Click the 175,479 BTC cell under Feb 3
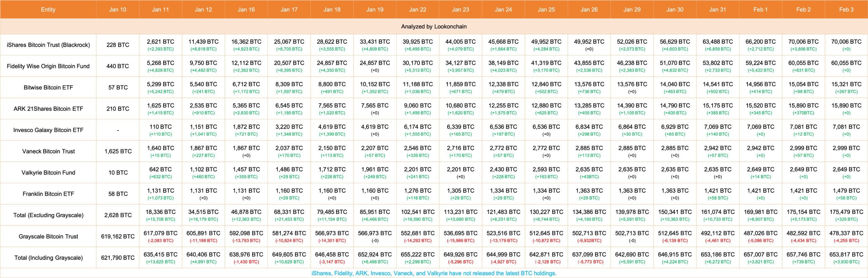Screen dimensions: 868x278 [846, 212]
